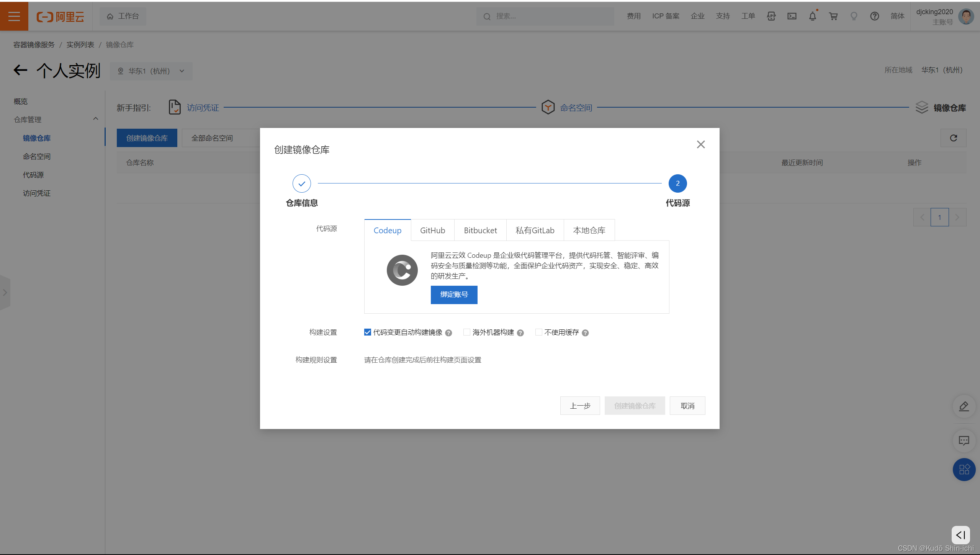This screenshot has height=555, width=980.
Task: Select 访问凭证 in the sidebar
Action: pyautogui.click(x=37, y=193)
